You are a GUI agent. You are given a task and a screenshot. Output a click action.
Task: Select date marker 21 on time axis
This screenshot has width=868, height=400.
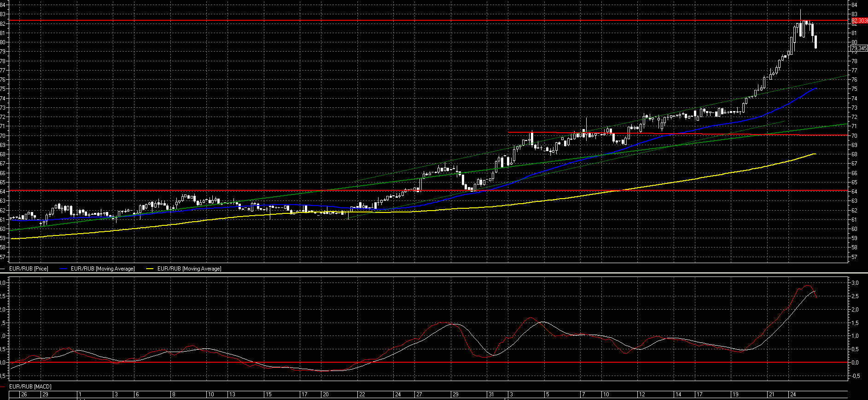click(x=771, y=394)
